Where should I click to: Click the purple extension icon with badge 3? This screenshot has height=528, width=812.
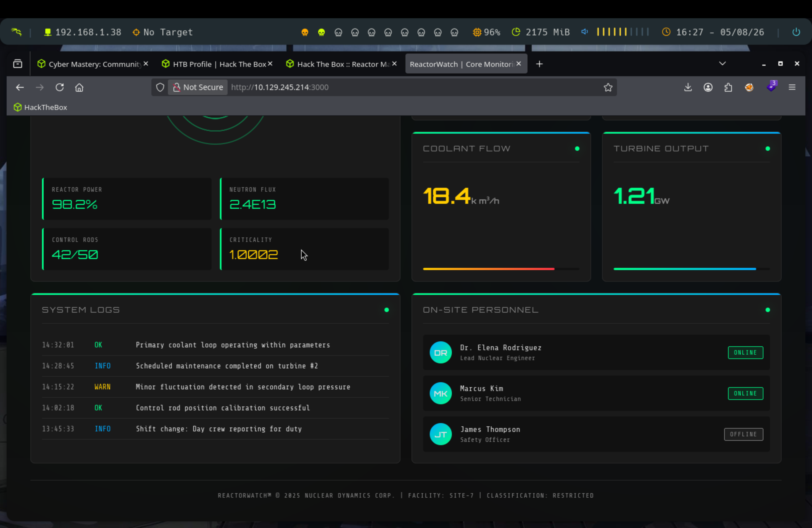[x=771, y=86]
